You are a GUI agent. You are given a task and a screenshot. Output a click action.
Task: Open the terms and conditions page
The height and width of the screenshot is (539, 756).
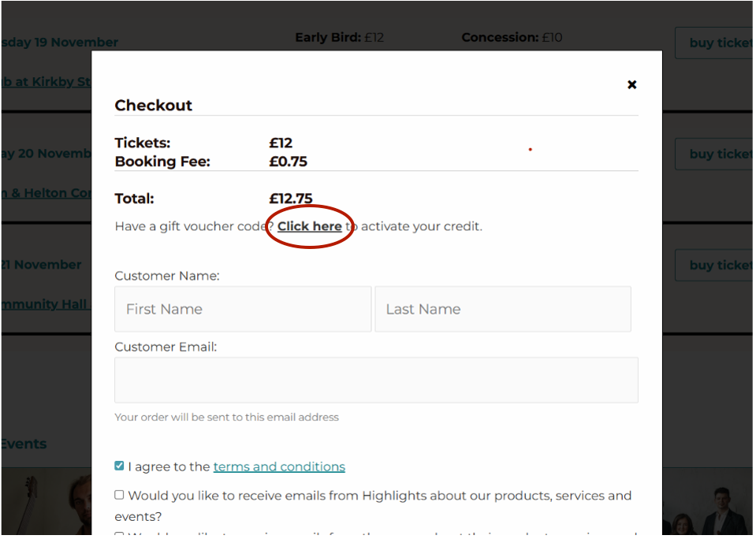(x=279, y=467)
